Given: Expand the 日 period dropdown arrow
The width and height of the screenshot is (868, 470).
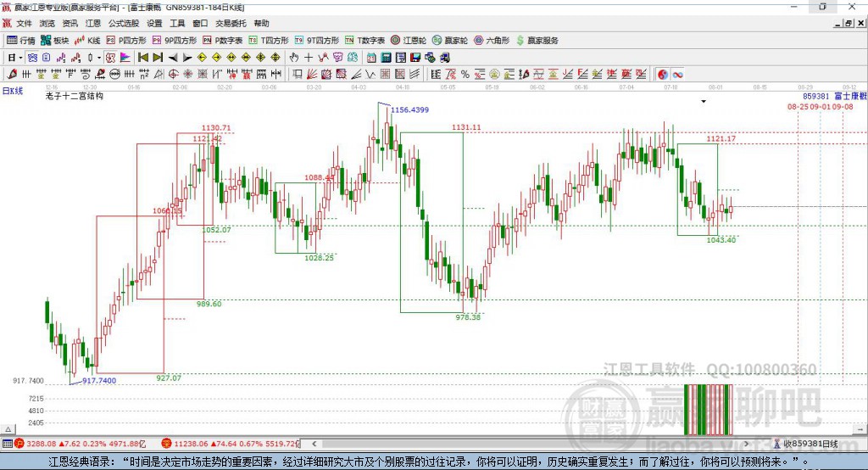Looking at the screenshot, I should 20,58.
